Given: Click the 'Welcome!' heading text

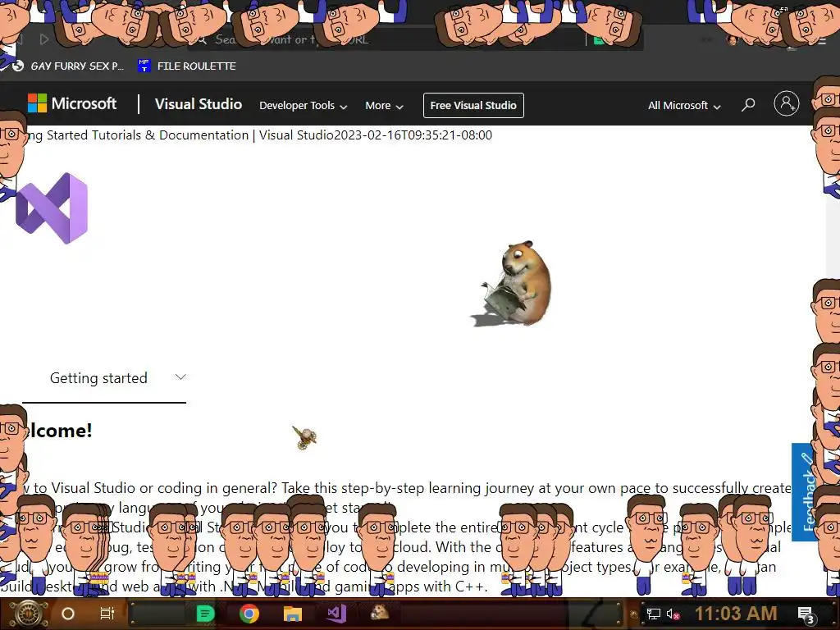Looking at the screenshot, I should pos(58,430).
